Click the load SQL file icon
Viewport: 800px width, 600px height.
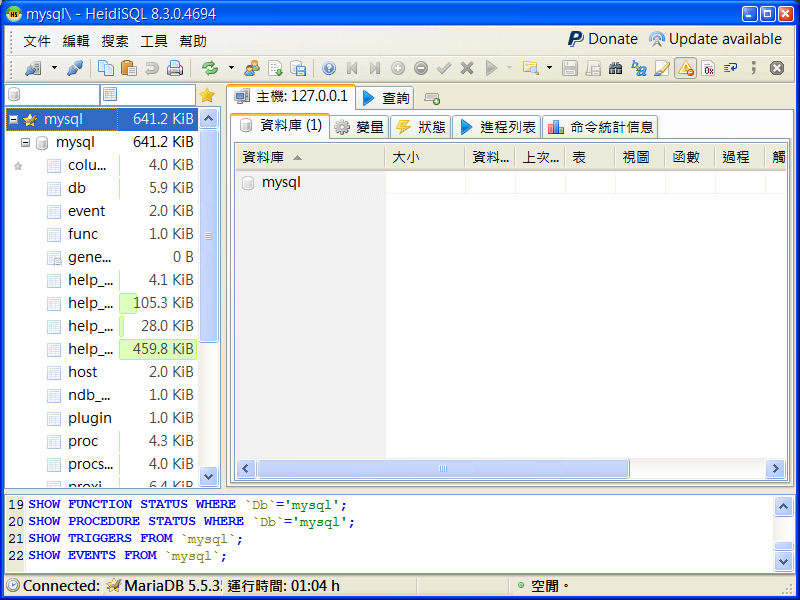click(298, 68)
